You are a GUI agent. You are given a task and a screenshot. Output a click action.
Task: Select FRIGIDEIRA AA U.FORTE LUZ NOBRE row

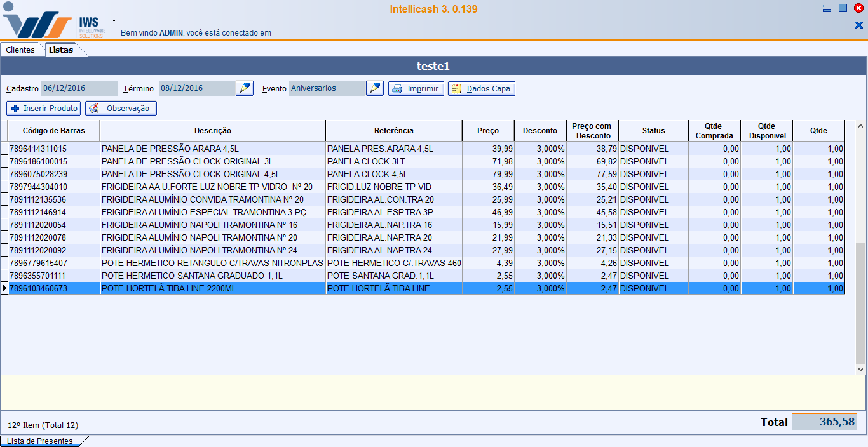click(x=426, y=187)
